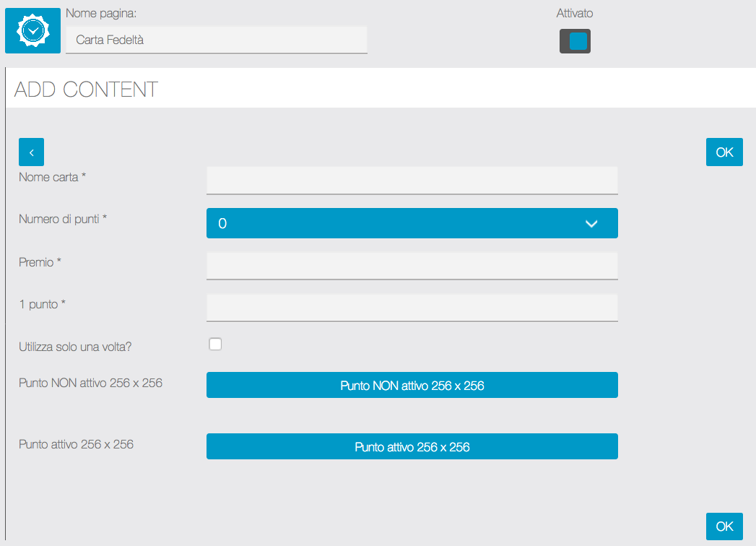
Task: Click into the Nome carta text field
Action: [412, 180]
